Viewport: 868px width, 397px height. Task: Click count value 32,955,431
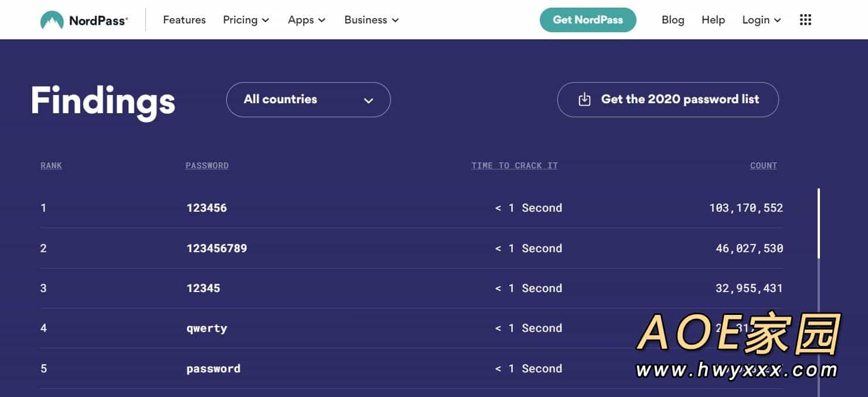(750, 288)
